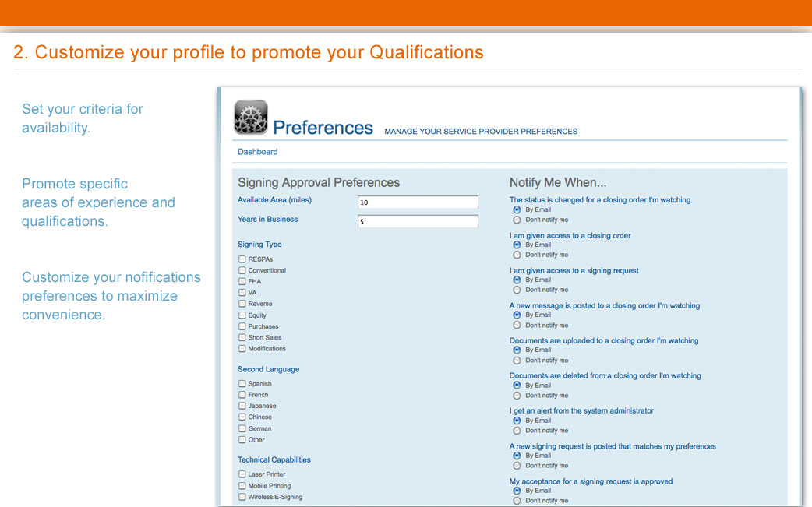Check the RESPAs signing type
The height and width of the screenshot is (507, 812).
pos(242,259)
